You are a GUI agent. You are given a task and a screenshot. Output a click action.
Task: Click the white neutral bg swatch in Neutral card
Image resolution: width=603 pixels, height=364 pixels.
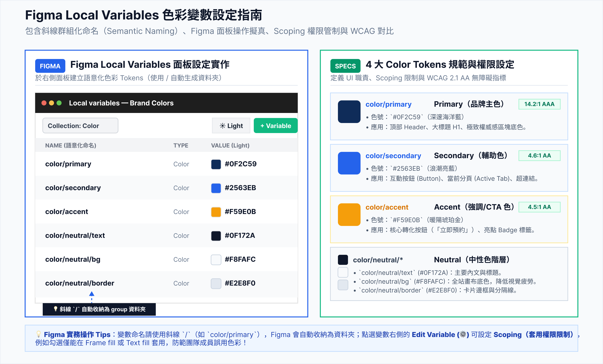pos(343,272)
